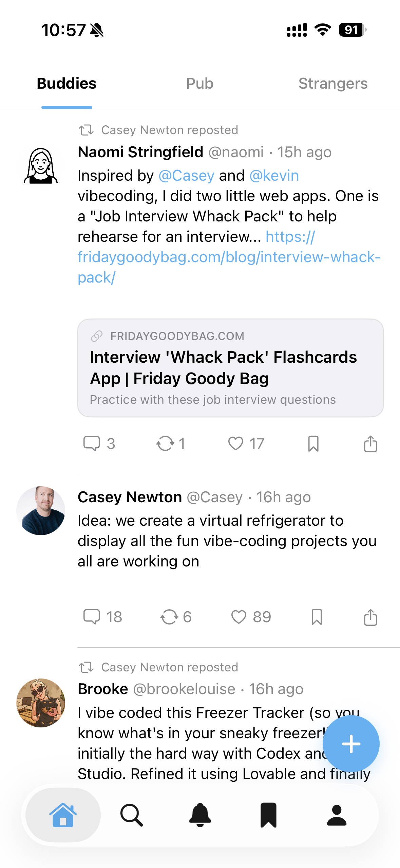Share Casey Newton's refrigerator post
The image size is (400, 868).
click(370, 617)
